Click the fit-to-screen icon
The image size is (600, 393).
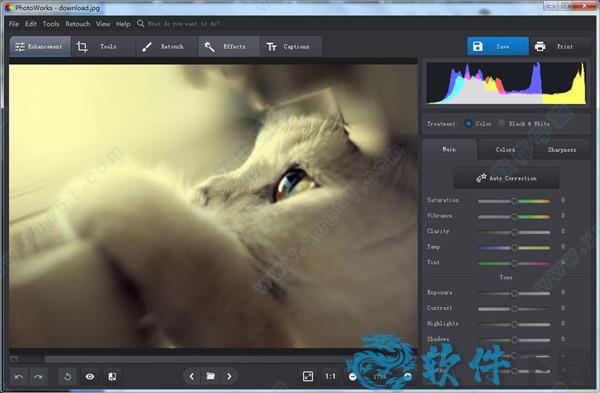click(x=308, y=377)
